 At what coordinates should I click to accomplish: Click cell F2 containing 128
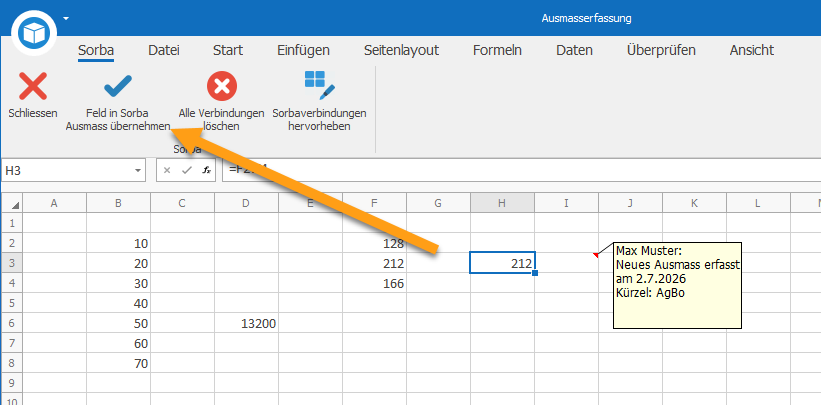click(374, 243)
